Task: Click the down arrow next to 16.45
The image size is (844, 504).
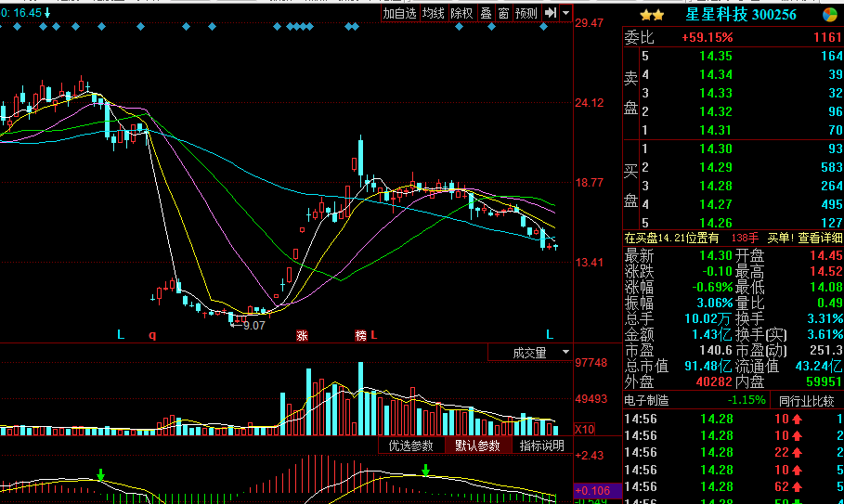Action: pos(47,13)
